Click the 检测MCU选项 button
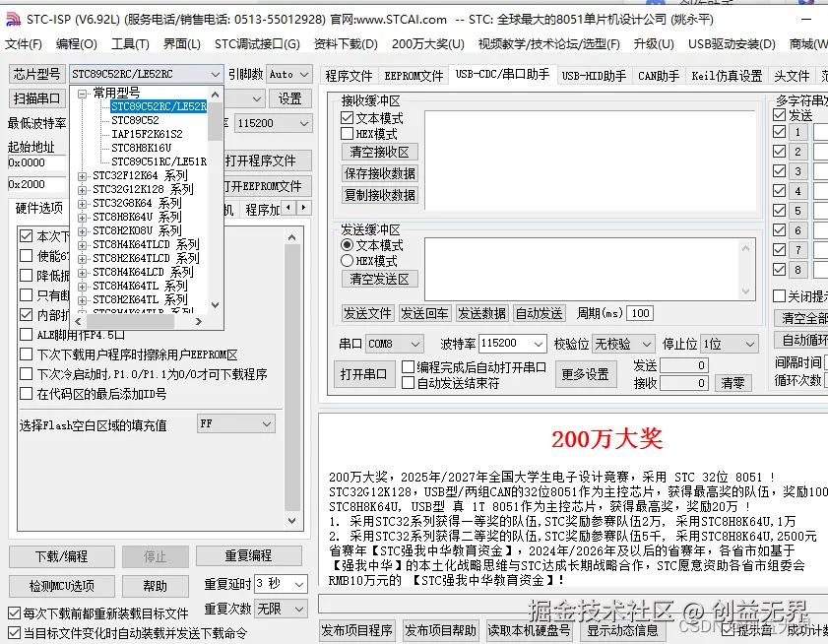The height and width of the screenshot is (644, 828). (62, 586)
